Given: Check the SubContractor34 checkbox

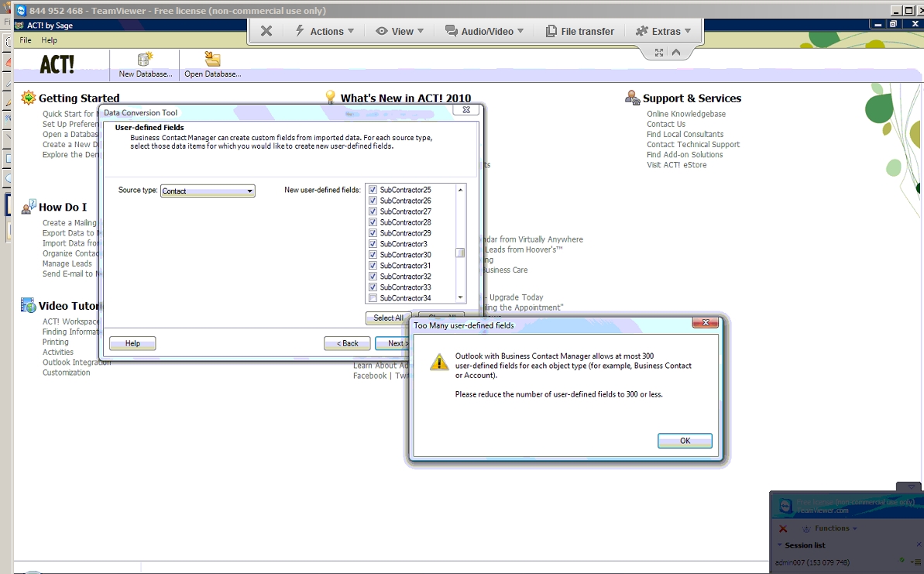Looking at the screenshot, I should (x=373, y=298).
